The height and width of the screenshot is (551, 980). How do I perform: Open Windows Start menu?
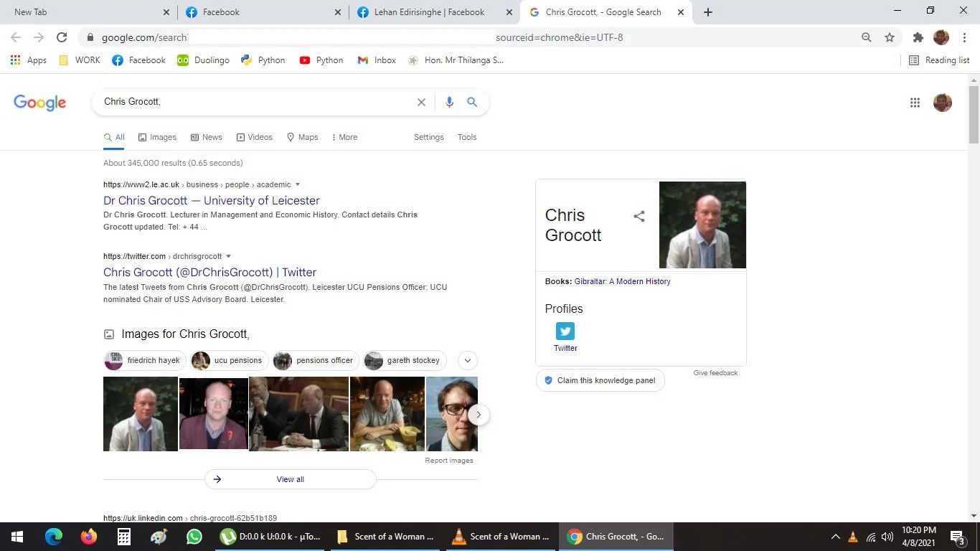[17, 537]
